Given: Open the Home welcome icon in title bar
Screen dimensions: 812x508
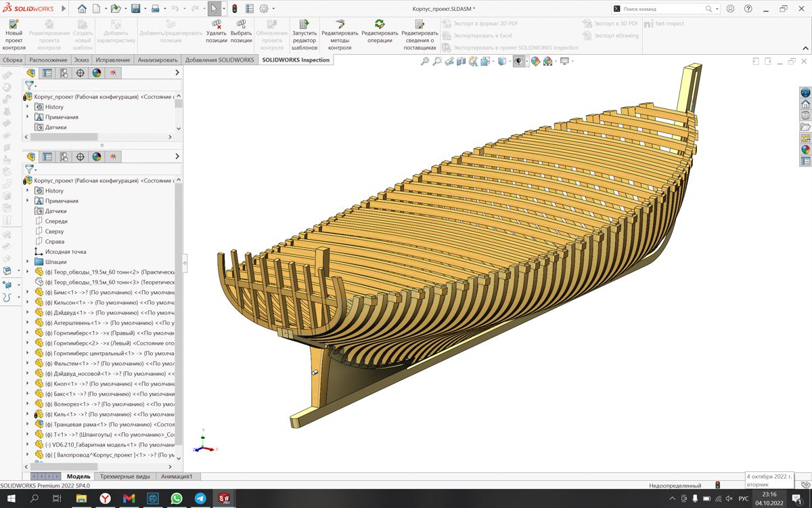Looking at the screenshot, I should pyautogui.click(x=82, y=9).
